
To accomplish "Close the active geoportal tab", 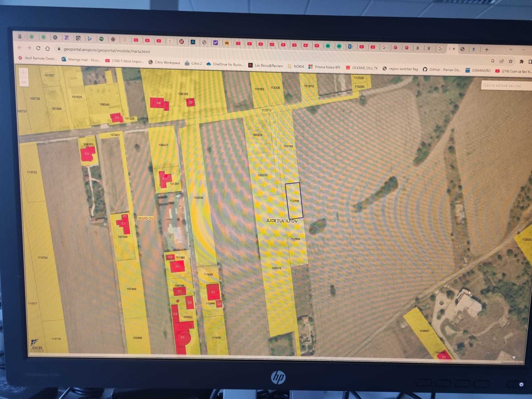I will coord(454,49).
